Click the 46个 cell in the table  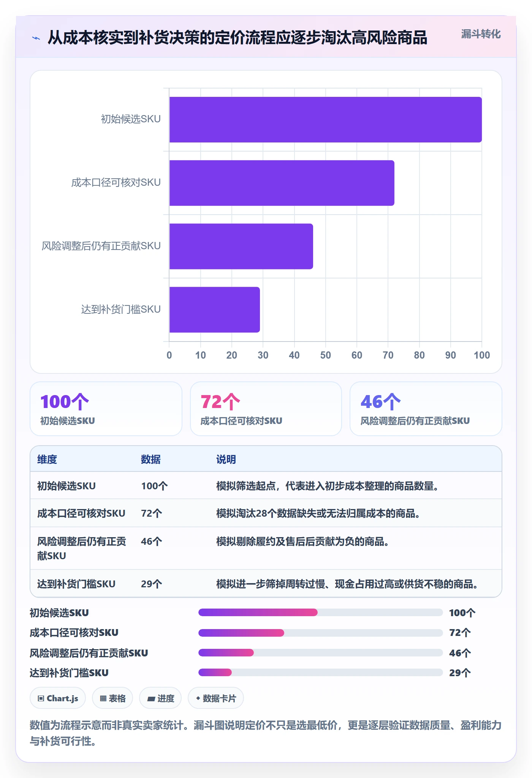pyautogui.click(x=152, y=541)
